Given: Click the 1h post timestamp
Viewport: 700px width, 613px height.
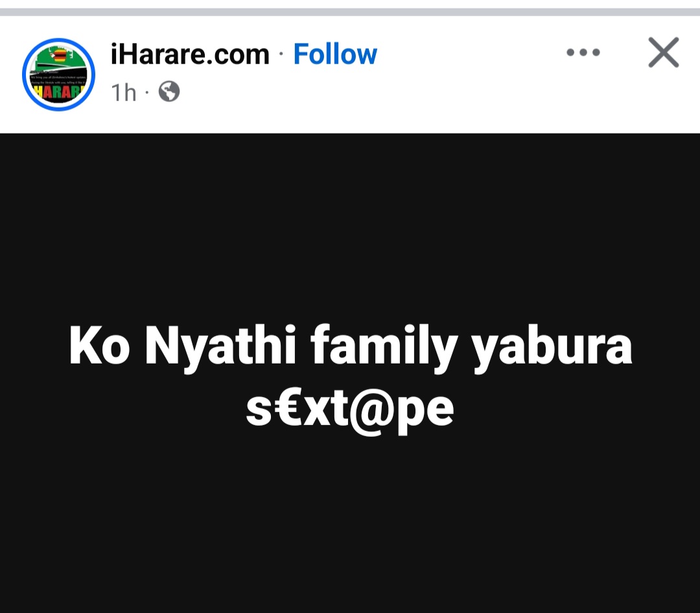Looking at the screenshot, I should tap(124, 93).
